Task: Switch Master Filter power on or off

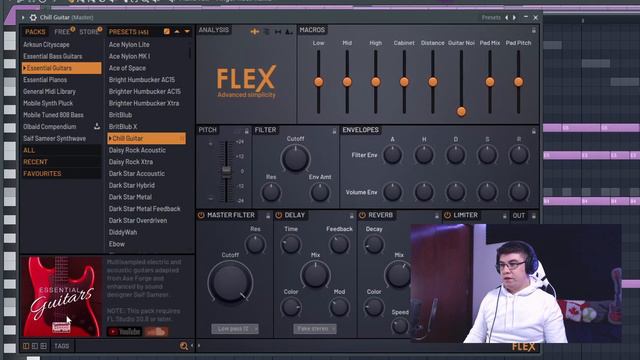Action: click(x=201, y=215)
